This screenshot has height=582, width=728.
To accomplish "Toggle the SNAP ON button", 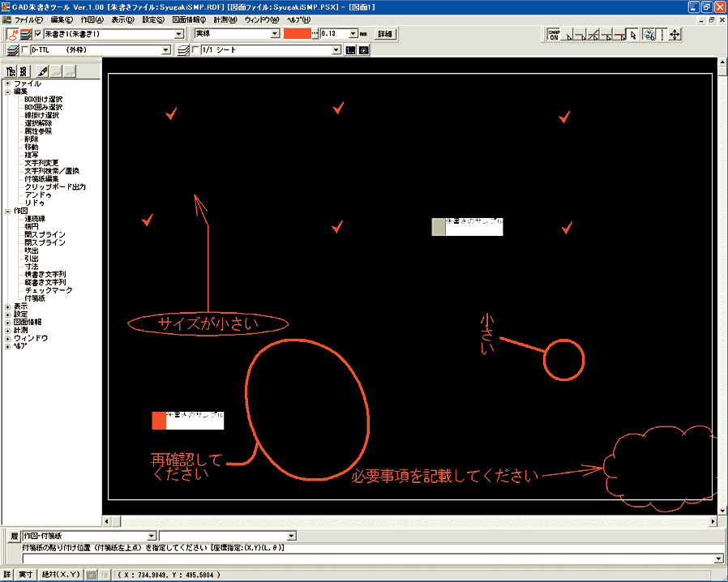I will [554, 34].
